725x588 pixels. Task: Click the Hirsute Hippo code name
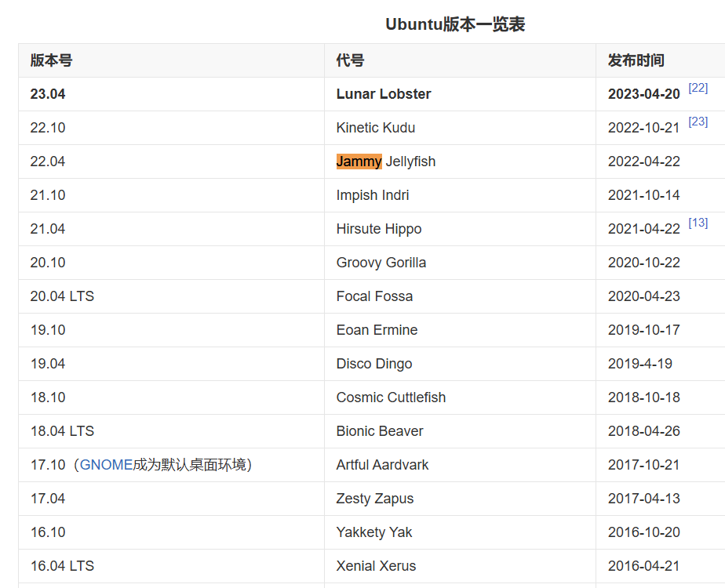click(x=378, y=228)
